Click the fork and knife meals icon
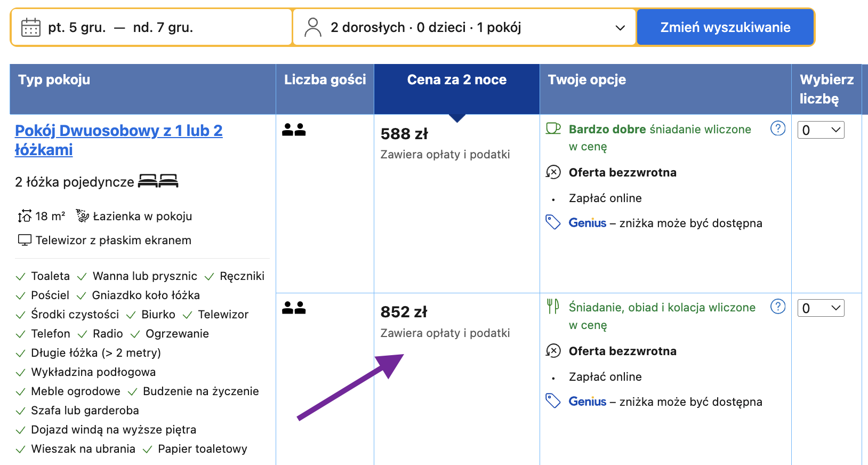The width and height of the screenshot is (868, 465). click(x=553, y=307)
